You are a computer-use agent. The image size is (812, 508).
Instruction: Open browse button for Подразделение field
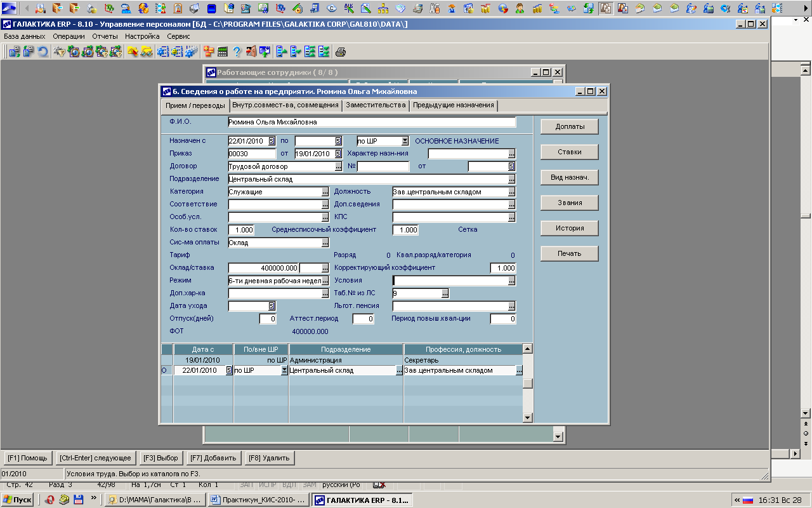[511, 179]
